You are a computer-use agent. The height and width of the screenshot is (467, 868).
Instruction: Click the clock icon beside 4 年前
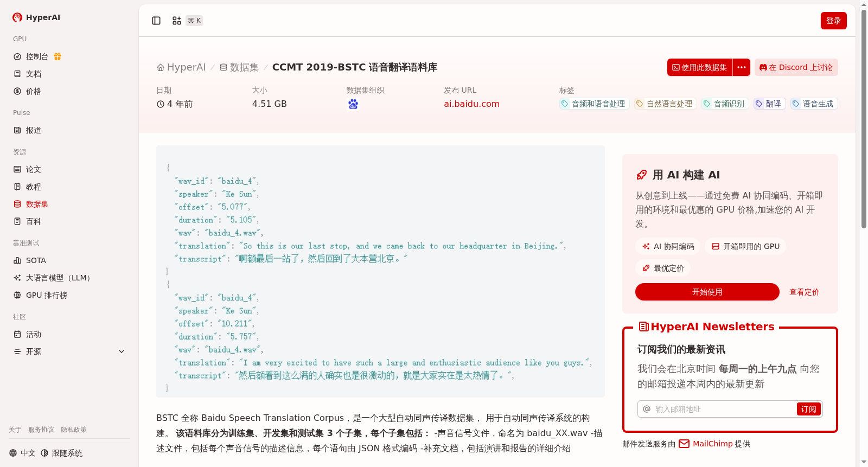coord(161,104)
